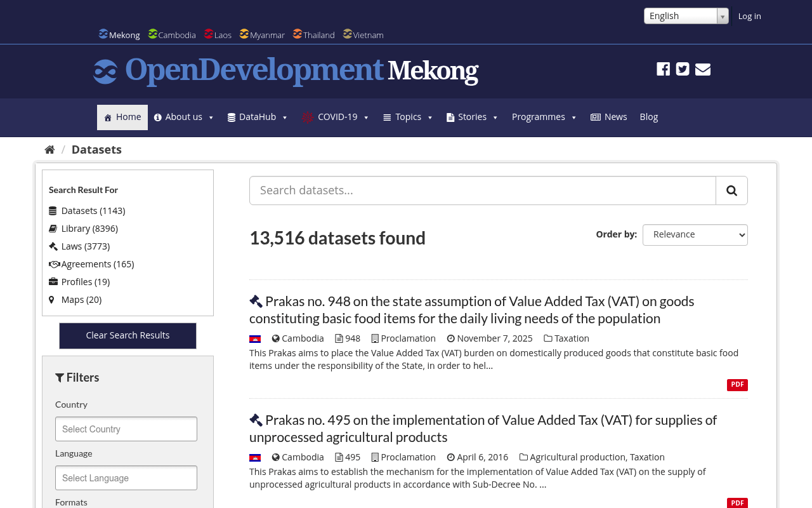The width and height of the screenshot is (812, 508).
Task: Filter by Maps (20) results
Action: (x=81, y=300)
